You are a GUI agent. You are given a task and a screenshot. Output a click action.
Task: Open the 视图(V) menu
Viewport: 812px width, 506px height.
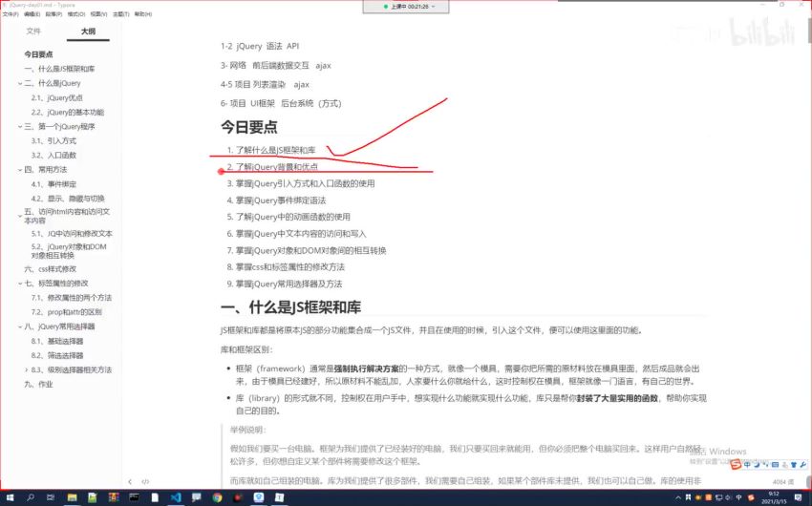click(98, 14)
